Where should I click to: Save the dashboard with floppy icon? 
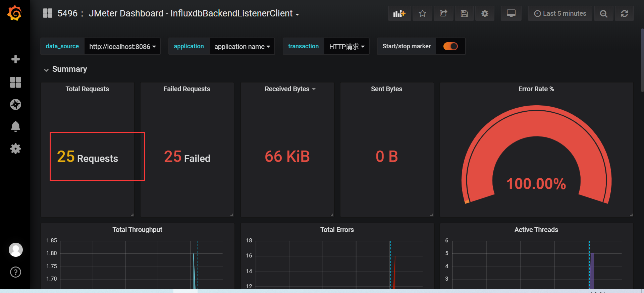tap(464, 13)
